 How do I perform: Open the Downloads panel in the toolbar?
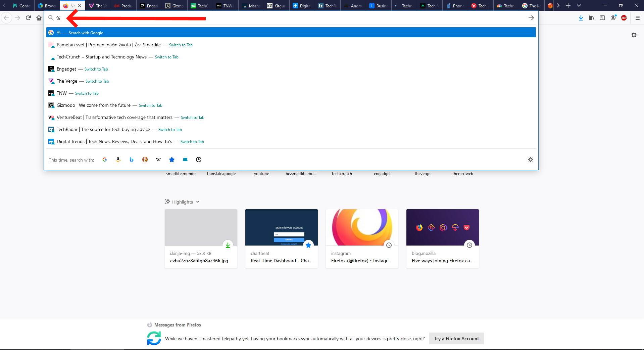pos(581,18)
